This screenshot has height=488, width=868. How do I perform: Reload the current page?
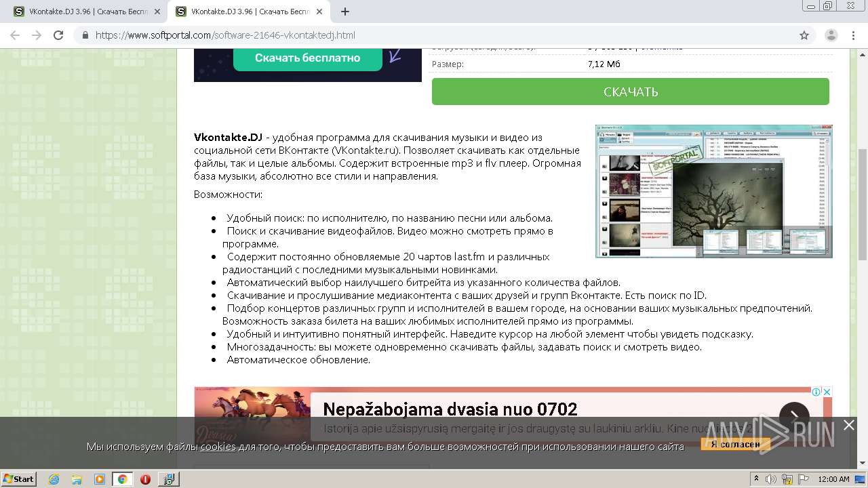58,35
